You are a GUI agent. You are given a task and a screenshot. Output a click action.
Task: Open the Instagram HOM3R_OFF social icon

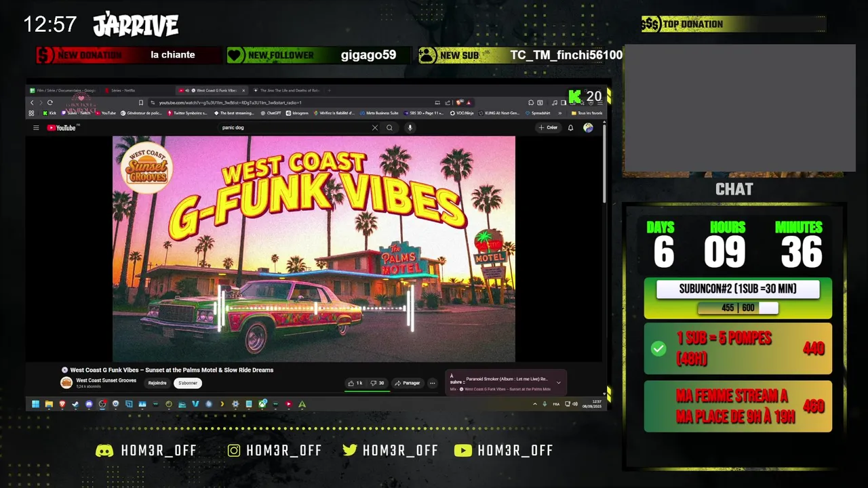[234, 451]
